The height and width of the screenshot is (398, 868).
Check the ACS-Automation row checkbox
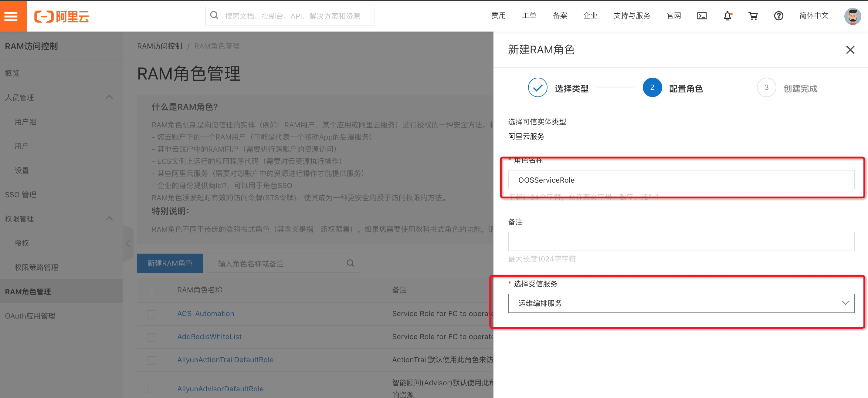click(151, 314)
